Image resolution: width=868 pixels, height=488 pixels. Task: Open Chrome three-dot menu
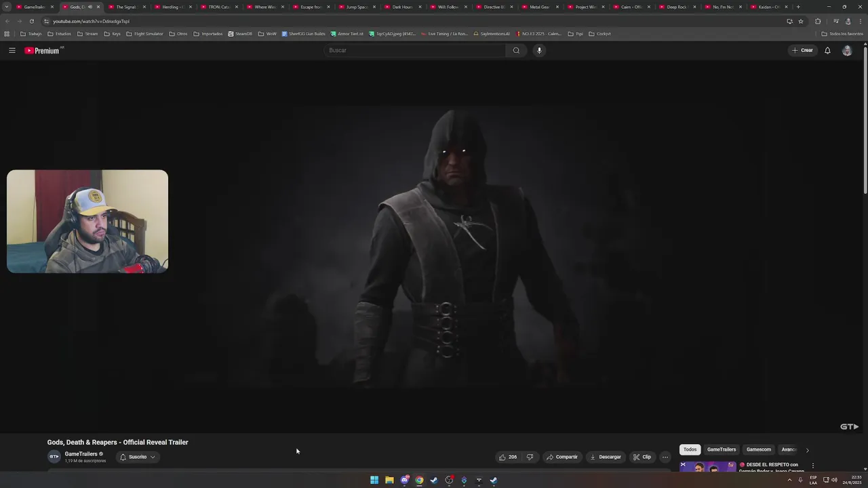[861, 21]
